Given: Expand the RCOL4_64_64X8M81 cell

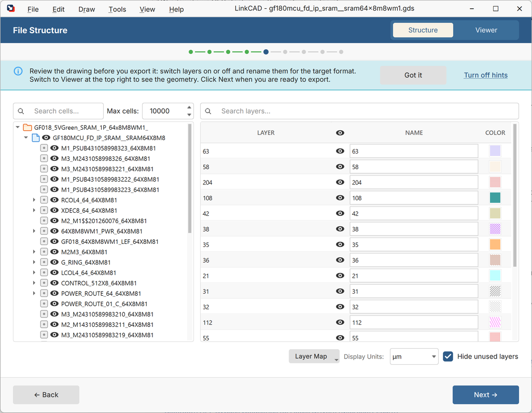Looking at the screenshot, I should coord(34,200).
